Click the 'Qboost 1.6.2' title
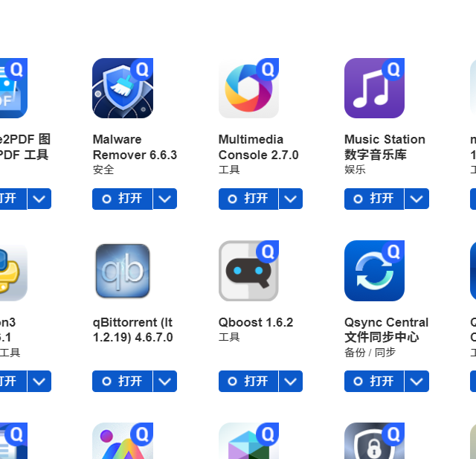 click(256, 322)
